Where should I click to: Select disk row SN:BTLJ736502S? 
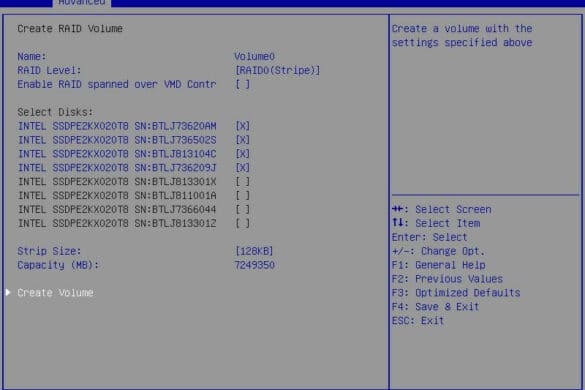(x=117, y=140)
